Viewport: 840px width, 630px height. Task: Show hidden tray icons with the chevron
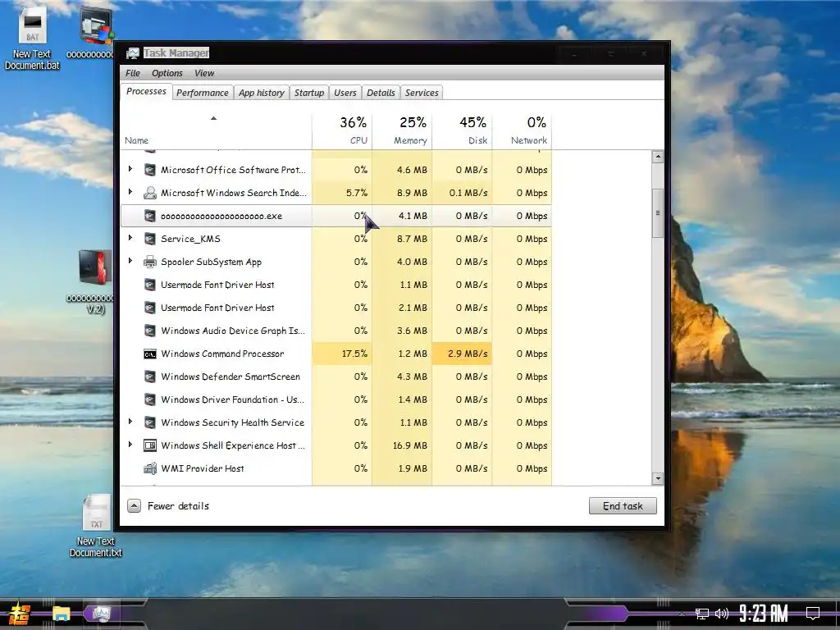tap(682, 614)
